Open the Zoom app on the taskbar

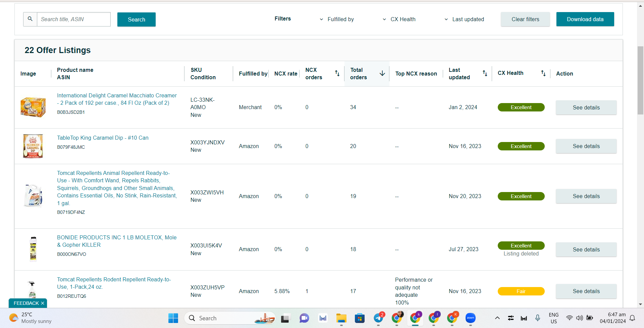coord(471,318)
